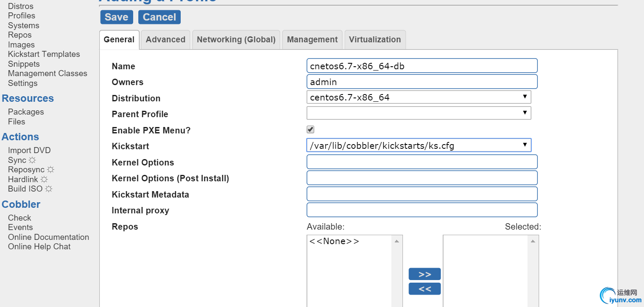644x307 pixels.
Task: Toggle the Enable PXE Menu checkbox
Action: tap(310, 130)
